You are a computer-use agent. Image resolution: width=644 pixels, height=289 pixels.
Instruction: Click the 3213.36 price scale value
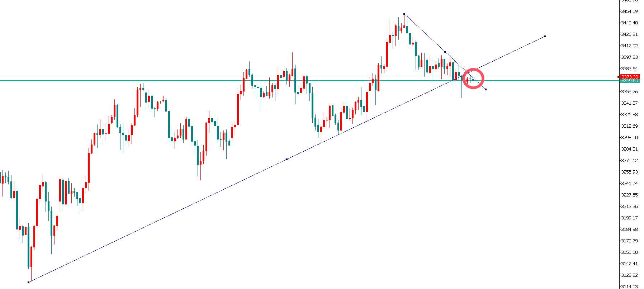pyautogui.click(x=629, y=207)
